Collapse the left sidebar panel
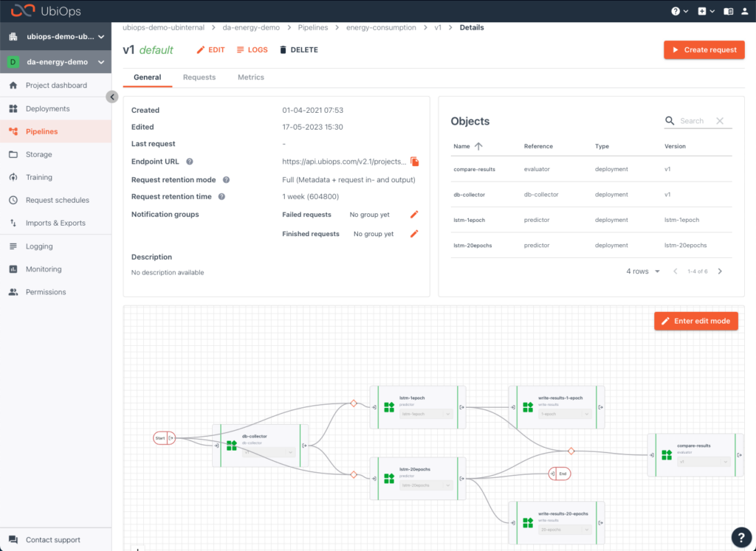Image resolution: width=756 pixels, height=551 pixels. click(111, 97)
